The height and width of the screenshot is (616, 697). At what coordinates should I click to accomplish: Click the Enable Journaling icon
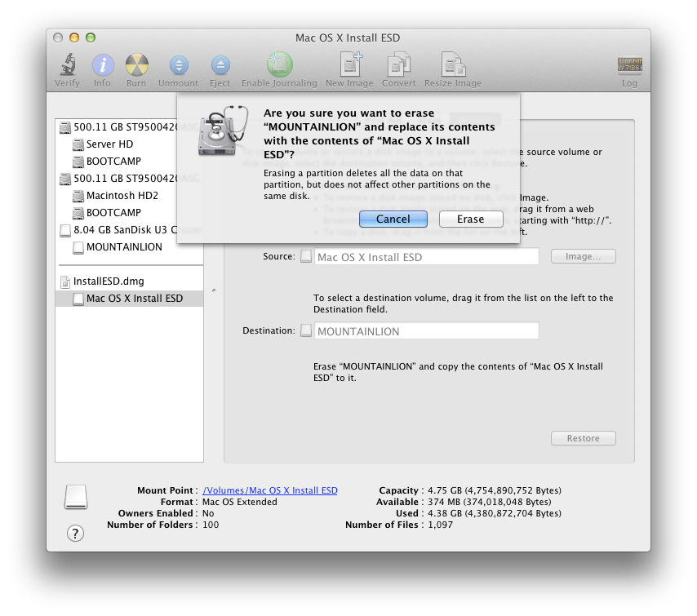coord(279,65)
